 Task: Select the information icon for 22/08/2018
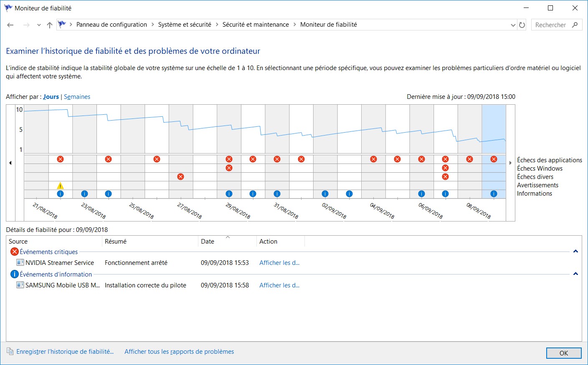[60, 194]
